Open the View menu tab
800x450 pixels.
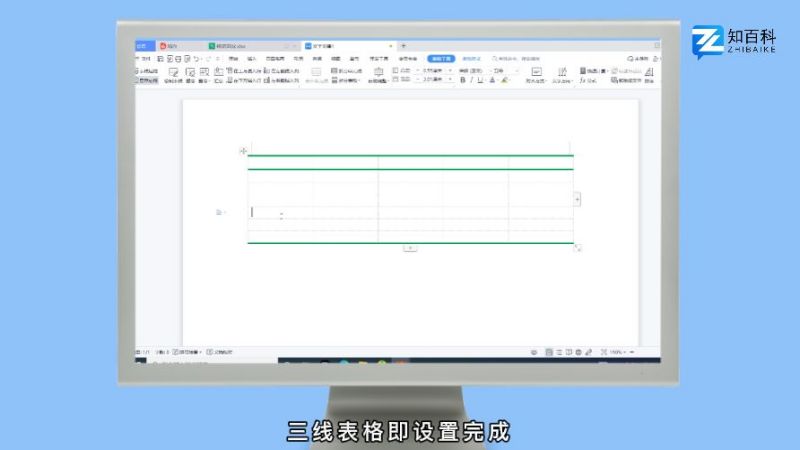[x=335, y=59]
